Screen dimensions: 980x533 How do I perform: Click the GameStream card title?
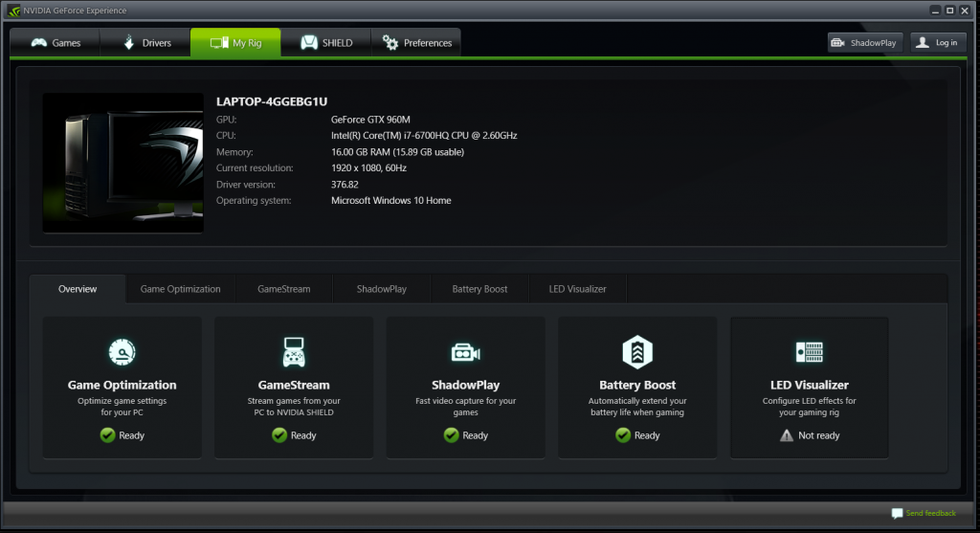pos(294,385)
